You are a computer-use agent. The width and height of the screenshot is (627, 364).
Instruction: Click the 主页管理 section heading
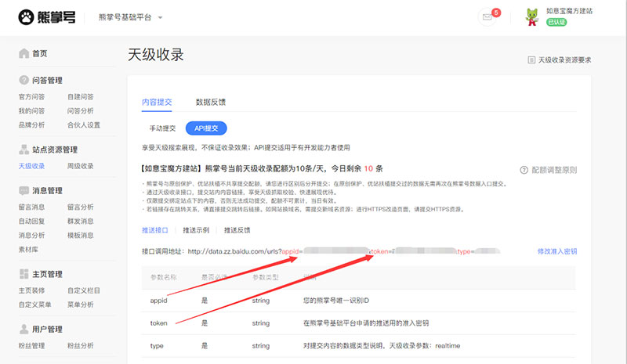tap(47, 274)
